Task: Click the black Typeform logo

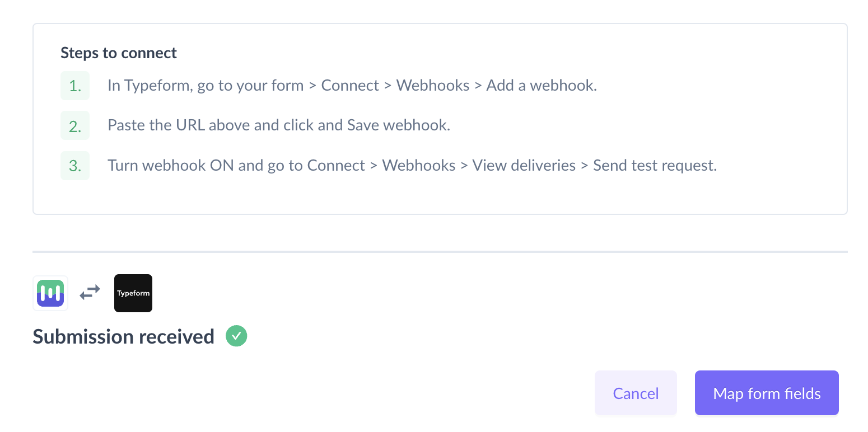Action: pos(133,293)
